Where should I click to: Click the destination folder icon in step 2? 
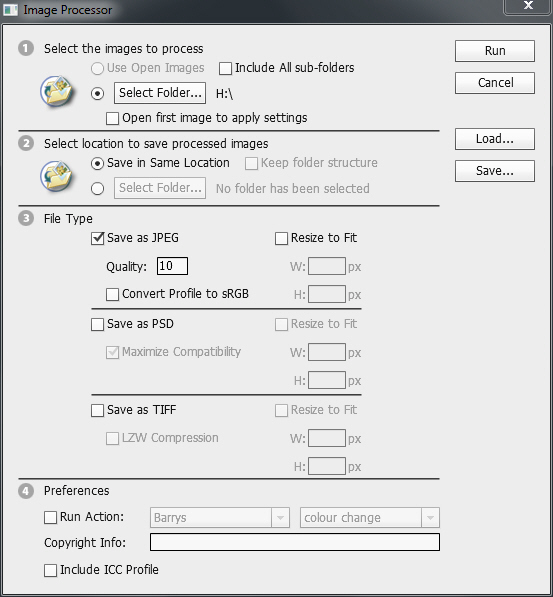(57, 176)
